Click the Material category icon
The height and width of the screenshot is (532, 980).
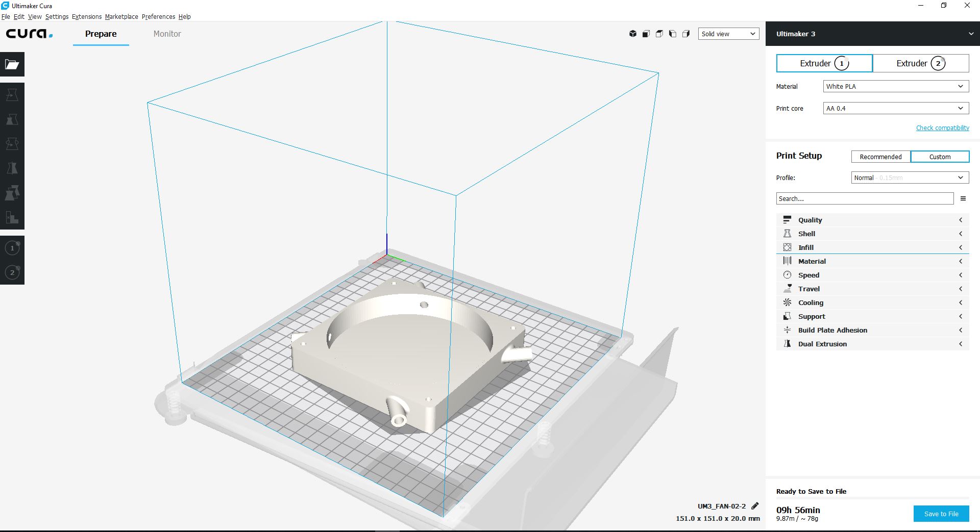787,261
